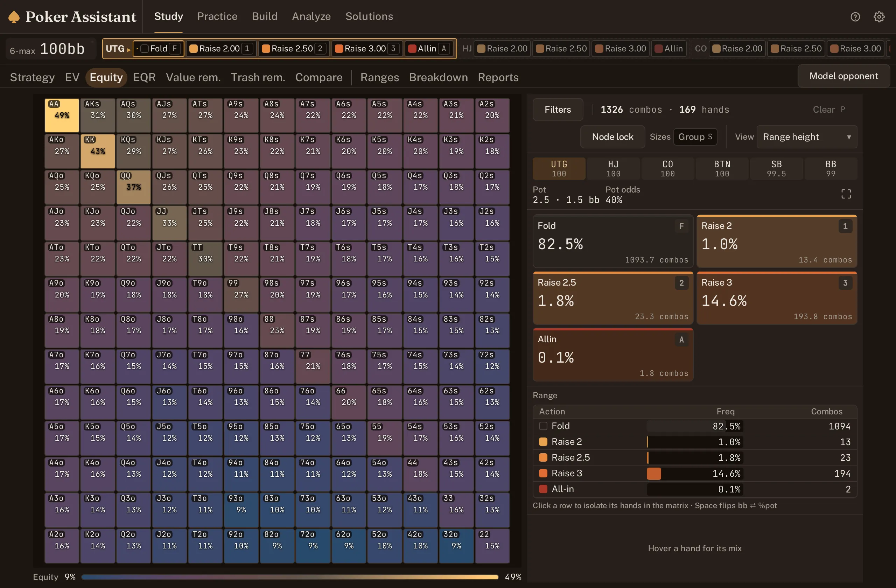Open the Build tab
Image resolution: width=896 pixels, height=588 pixels.
265,16
